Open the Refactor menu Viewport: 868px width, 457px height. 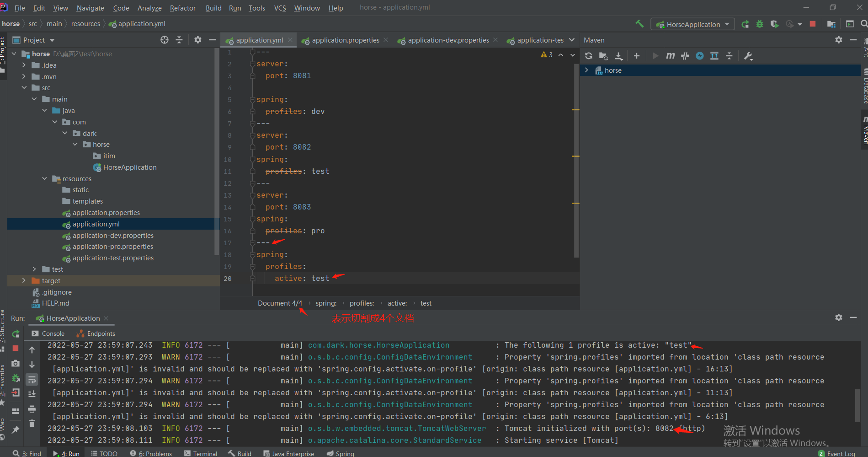point(182,8)
